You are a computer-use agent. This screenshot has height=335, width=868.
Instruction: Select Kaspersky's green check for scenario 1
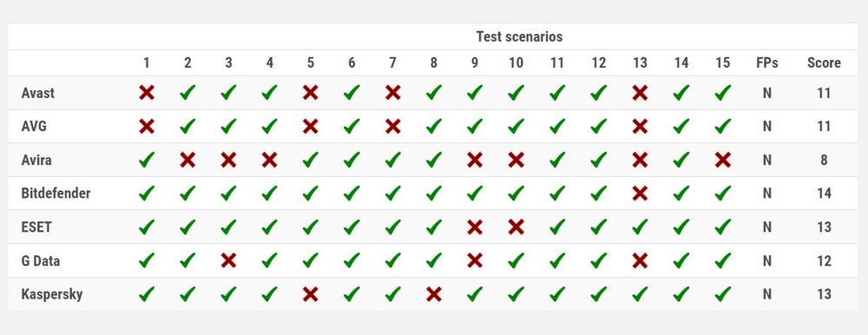click(147, 293)
